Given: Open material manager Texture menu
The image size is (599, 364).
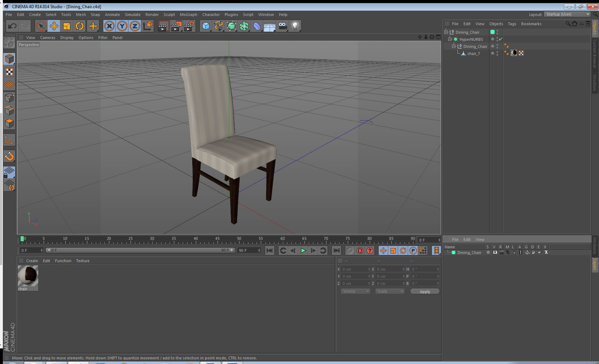Looking at the screenshot, I should tap(83, 261).
